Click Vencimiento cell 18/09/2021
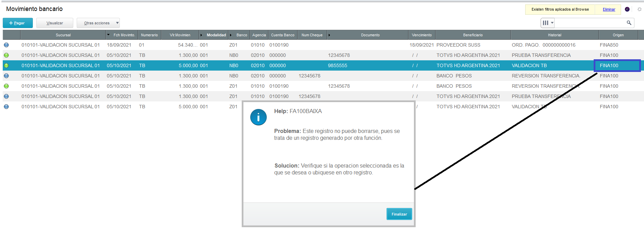Screen dimensions: 644x233 (422, 45)
